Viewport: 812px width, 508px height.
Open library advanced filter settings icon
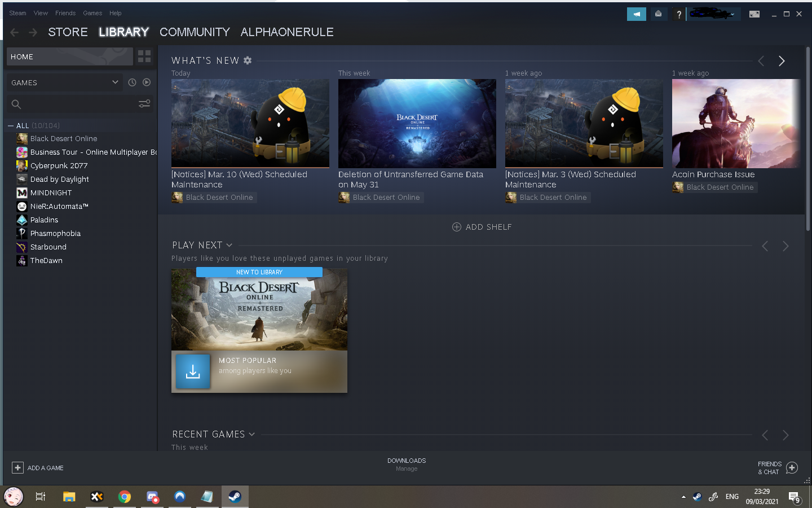(x=144, y=104)
